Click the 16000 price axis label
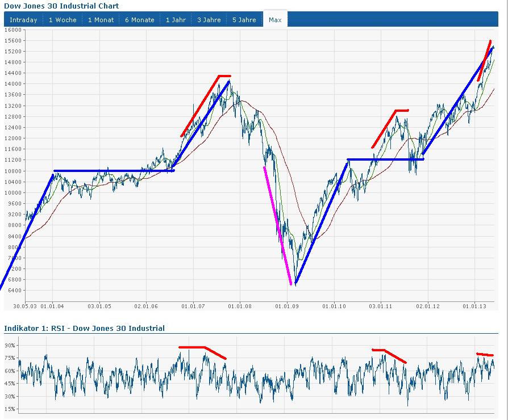The height and width of the screenshot is (420, 508). tap(13, 30)
